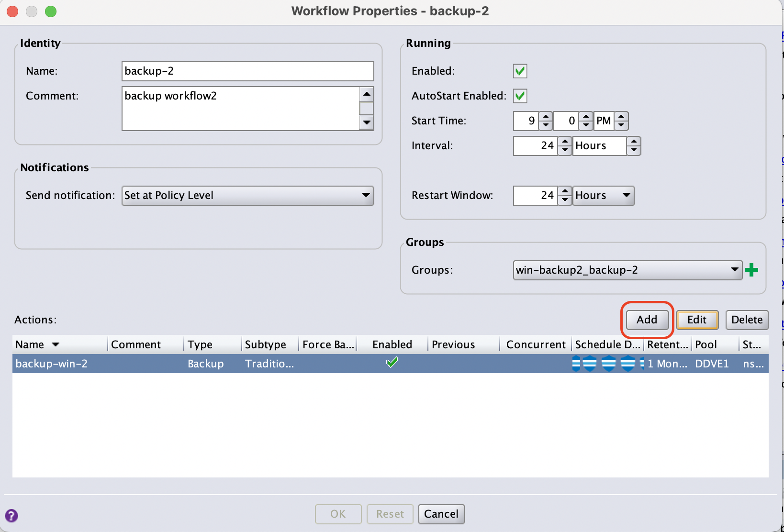Open the purple help question mark

click(x=11, y=515)
